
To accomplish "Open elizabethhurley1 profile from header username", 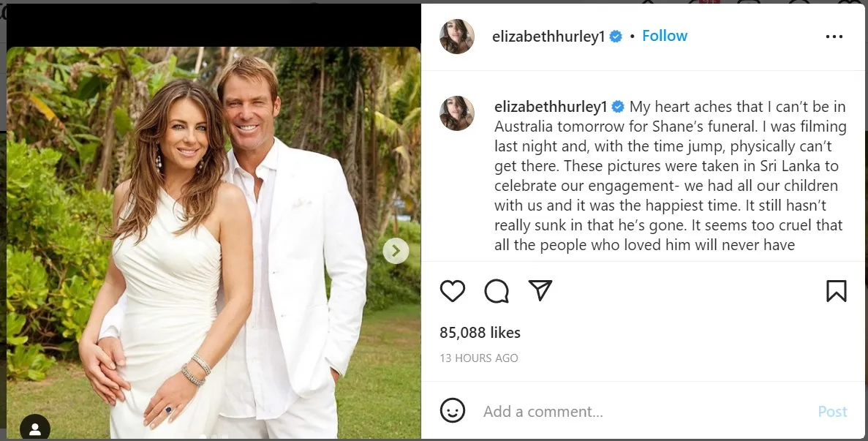I will point(548,37).
